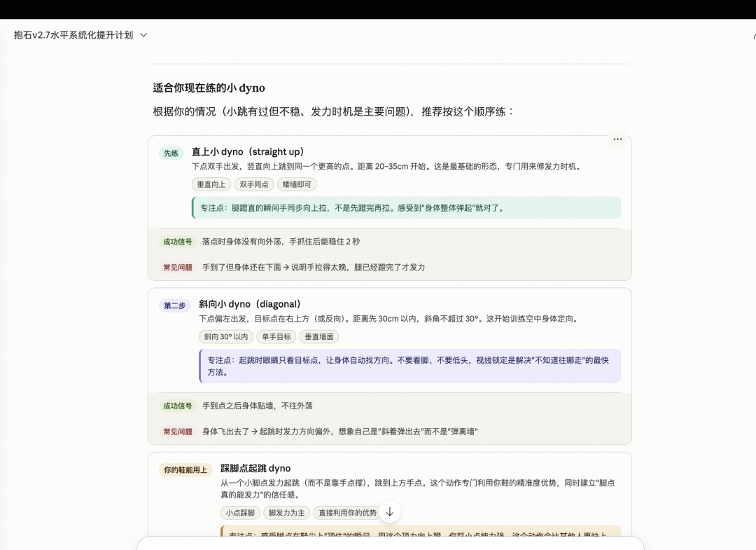Click the scroll-to-bottom arrow button
The height and width of the screenshot is (550, 756).
coord(390,512)
